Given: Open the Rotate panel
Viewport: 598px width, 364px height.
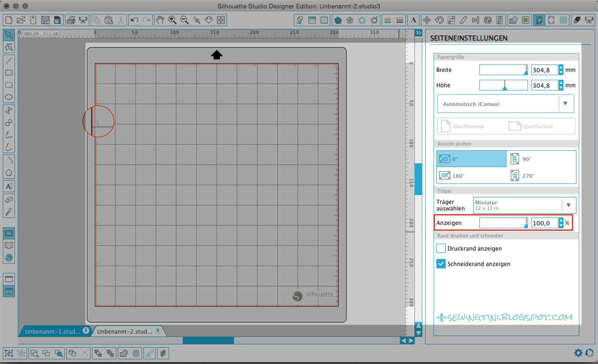Looking at the screenshot, I should pyautogui.click(x=439, y=20).
